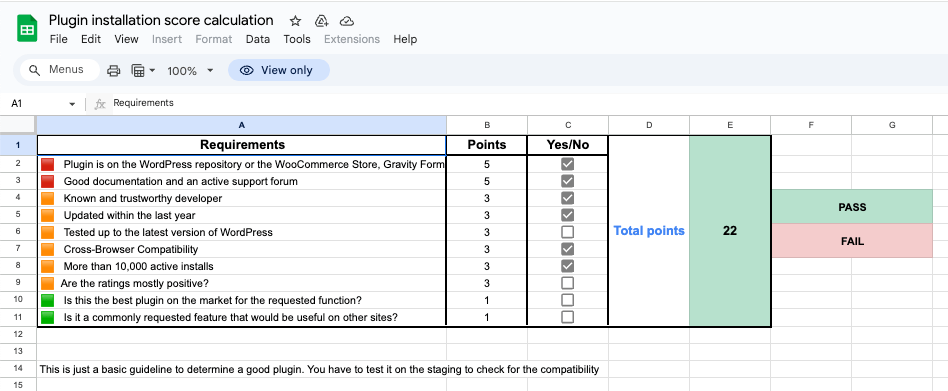
Task: Open the File menu
Action: click(59, 39)
